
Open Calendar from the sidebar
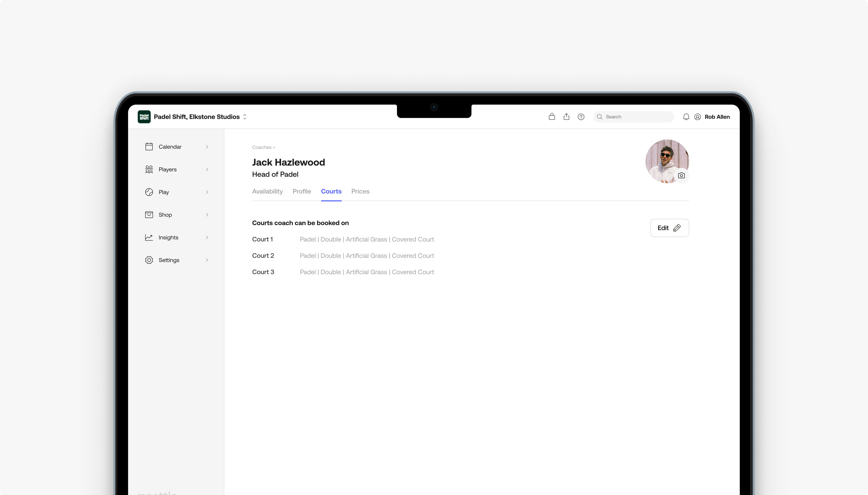[170, 147]
